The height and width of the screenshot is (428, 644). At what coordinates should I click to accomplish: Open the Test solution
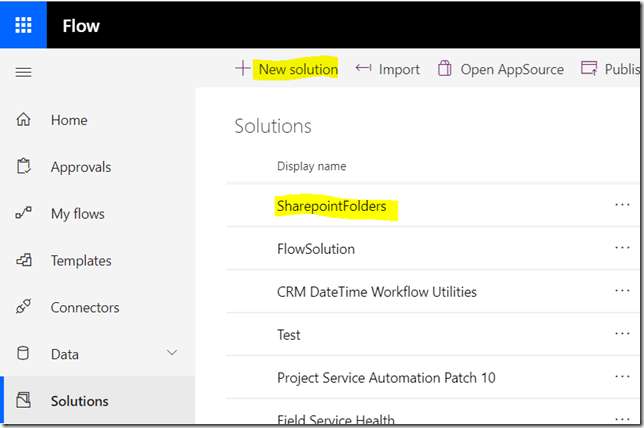pos(288,335)
